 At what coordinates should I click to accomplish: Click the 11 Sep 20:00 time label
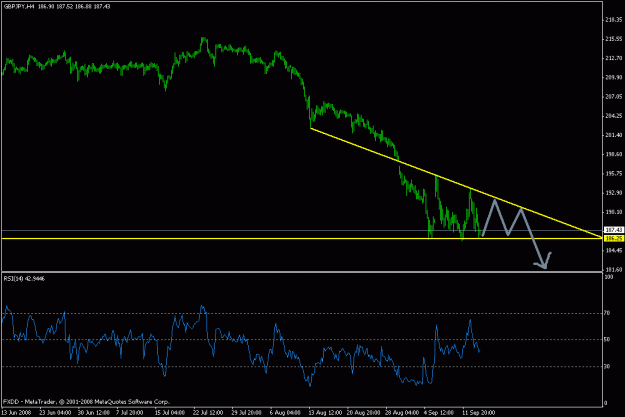pyautogui.click(x=478, y=412)
